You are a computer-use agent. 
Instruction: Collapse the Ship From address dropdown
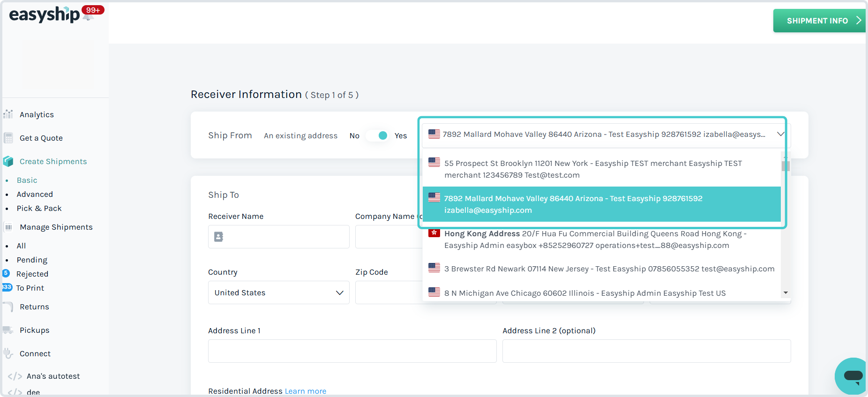(780, 135)
